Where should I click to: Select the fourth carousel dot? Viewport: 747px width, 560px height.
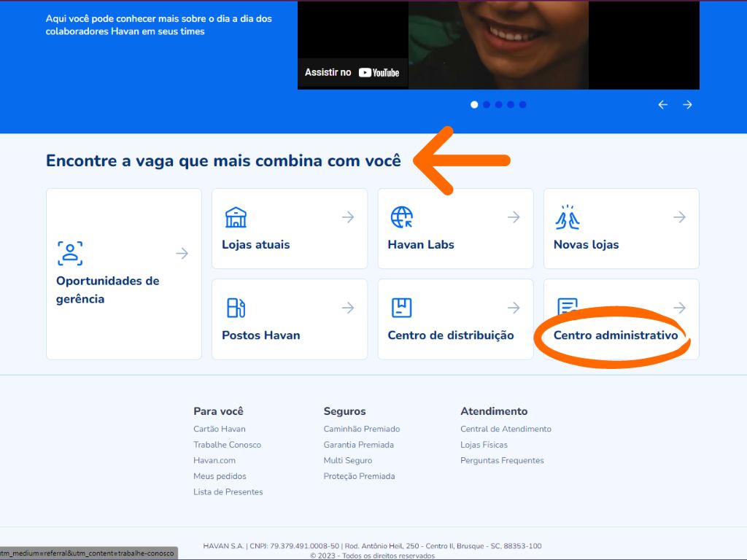[x=511, y=105]
